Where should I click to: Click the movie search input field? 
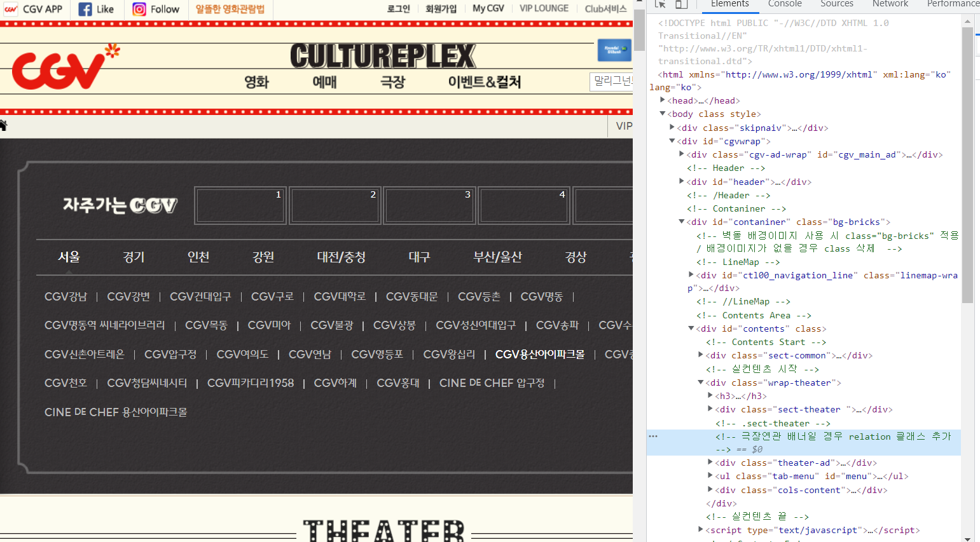[611, 81]
